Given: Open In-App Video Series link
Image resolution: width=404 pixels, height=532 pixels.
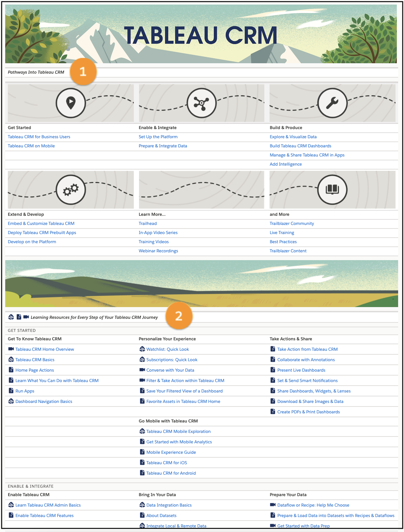Looking at the screenshot, I should pos(158,233).
